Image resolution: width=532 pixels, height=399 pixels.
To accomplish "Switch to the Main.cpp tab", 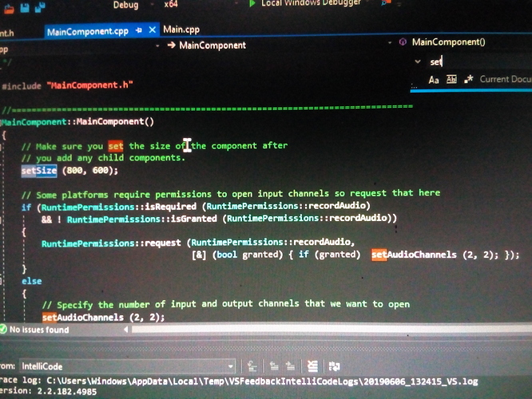I will pyautogui.click(x=181, y=30).
